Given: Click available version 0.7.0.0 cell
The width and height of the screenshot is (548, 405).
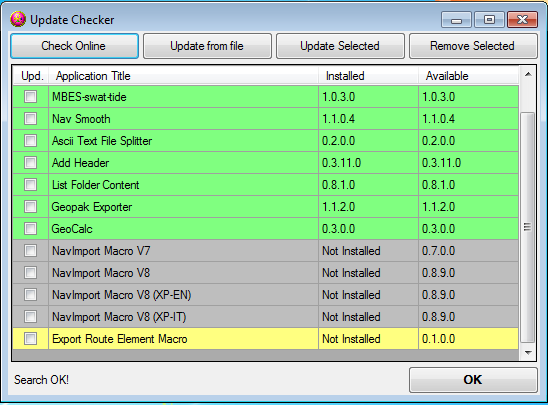Looking at the screenshot, I should coord(468,251).
